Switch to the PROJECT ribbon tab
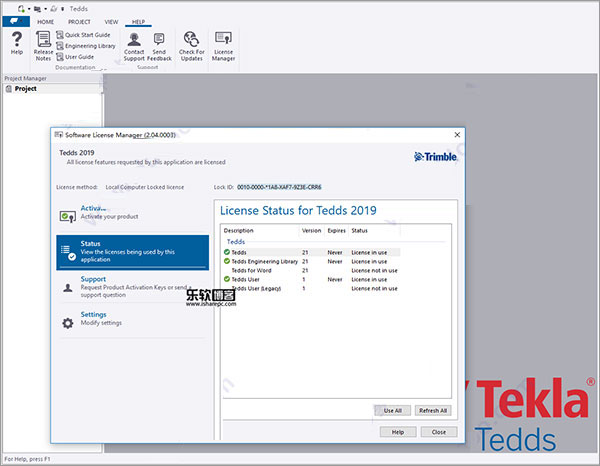Screen dimensions: 600x466 tap(79, 22)
